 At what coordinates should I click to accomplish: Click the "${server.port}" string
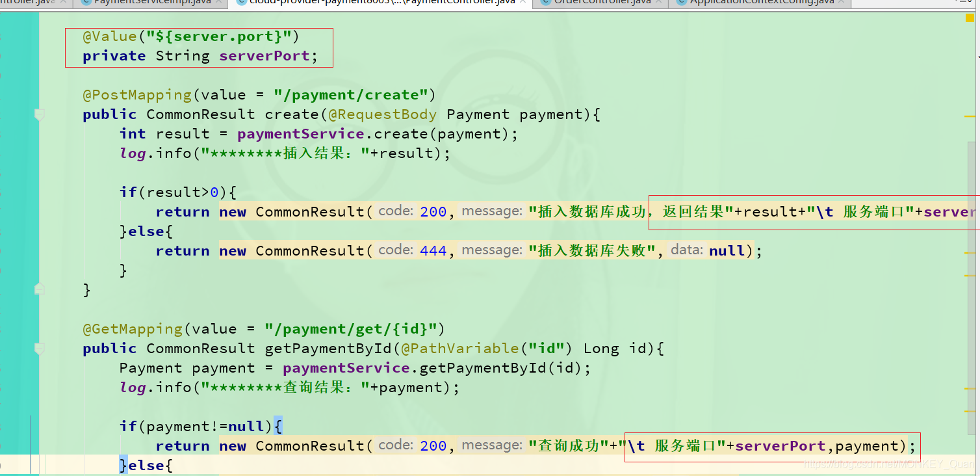(219, 36)
